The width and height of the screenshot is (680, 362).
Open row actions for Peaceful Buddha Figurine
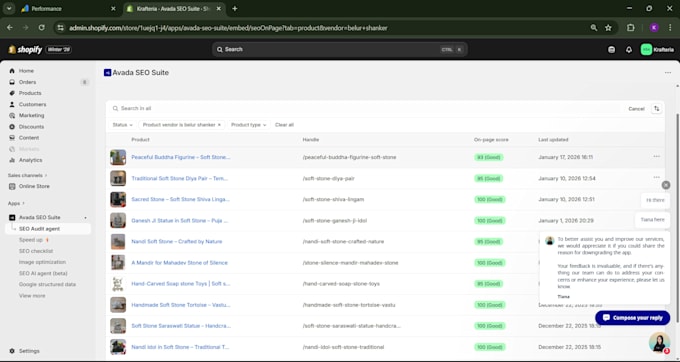point(657,157)
